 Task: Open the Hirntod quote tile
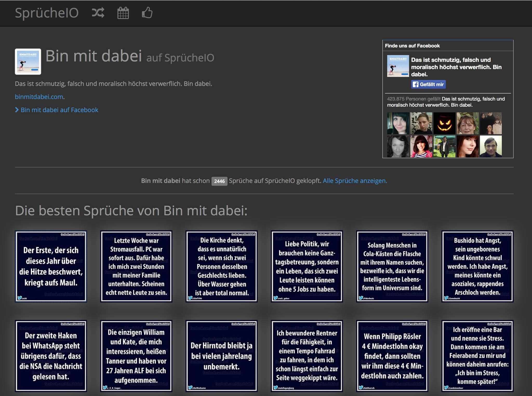pyautogui.click(x=222, y=356)
